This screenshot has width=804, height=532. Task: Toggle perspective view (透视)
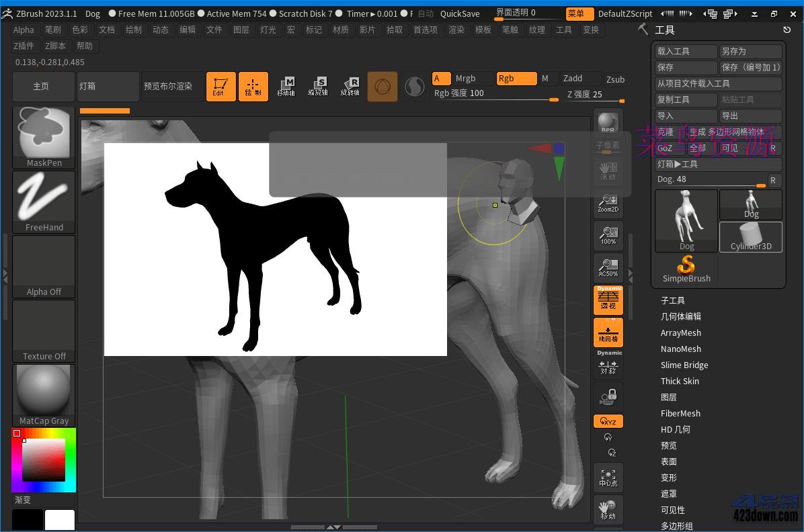[607, 300]
